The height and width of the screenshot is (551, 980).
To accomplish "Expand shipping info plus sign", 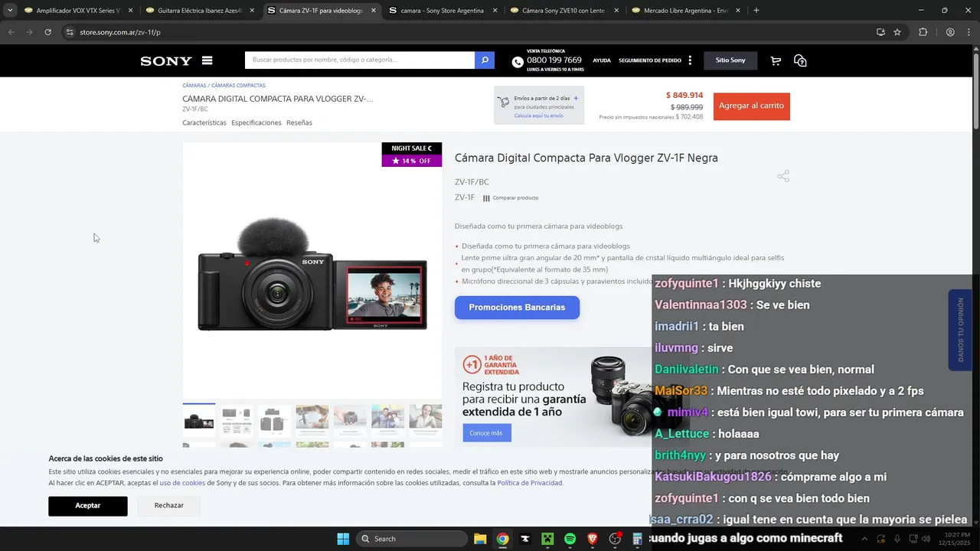I will (x=576, y=98).
